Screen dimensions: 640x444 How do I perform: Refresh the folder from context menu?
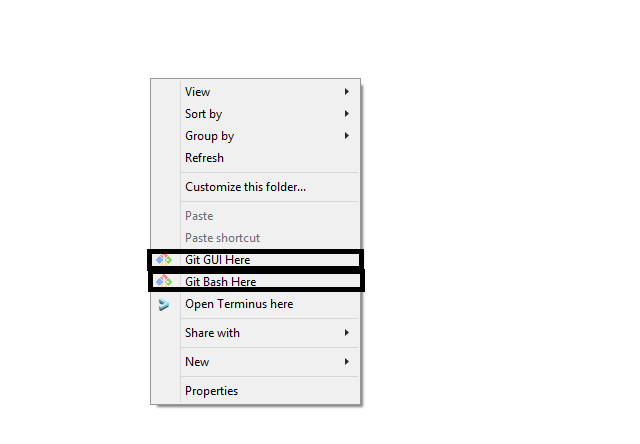pos(204,158)
